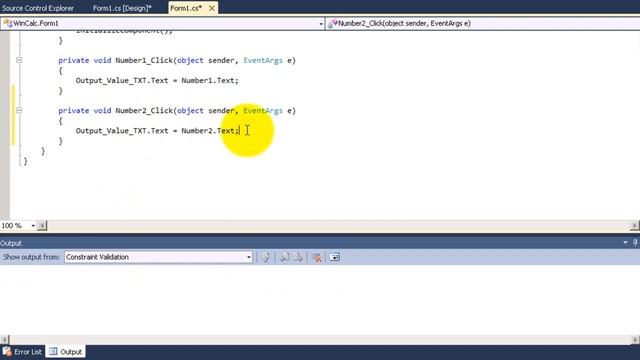Pin the Output panel with auto-hide icon
Image resolution: width=640 pixels, height=360 pixels.
(x=635, y=243)
